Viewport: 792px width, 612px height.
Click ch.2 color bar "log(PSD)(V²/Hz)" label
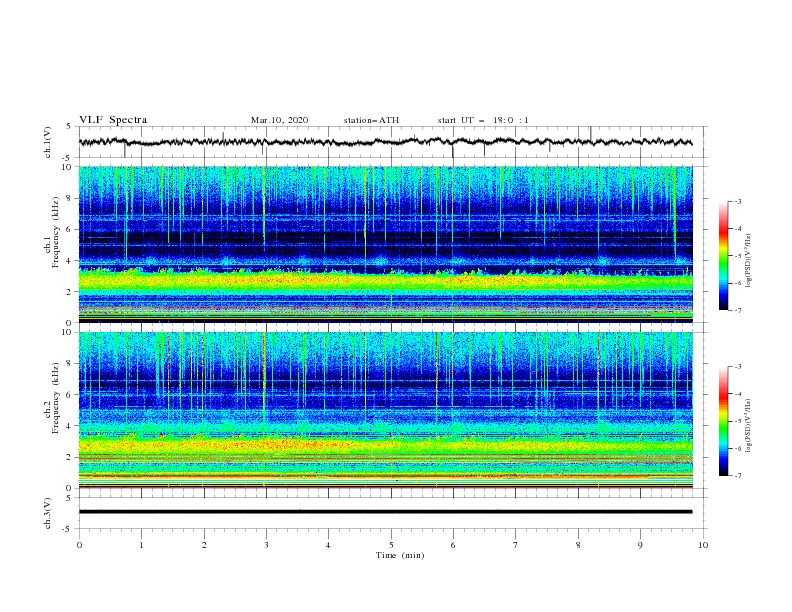750,425
